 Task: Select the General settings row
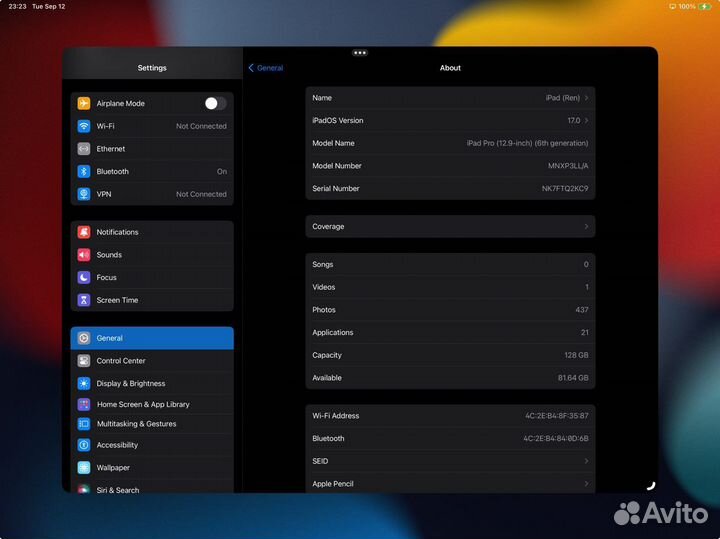152,338
